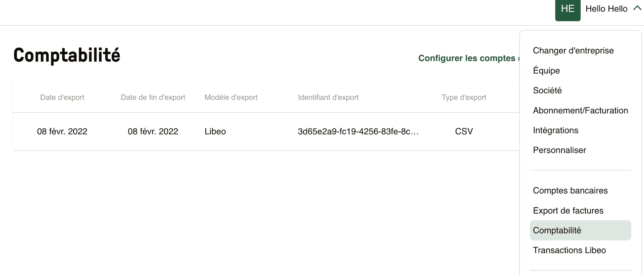Screen dimensions: 644x276
Task: Sort by the Date d'export column
Action: pos(62,97)
